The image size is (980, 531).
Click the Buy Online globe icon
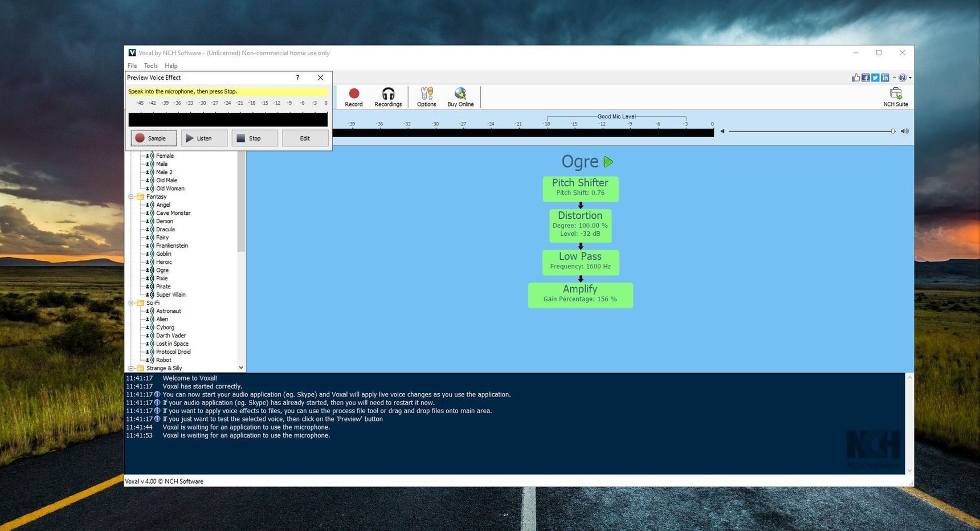coord(460,93)
